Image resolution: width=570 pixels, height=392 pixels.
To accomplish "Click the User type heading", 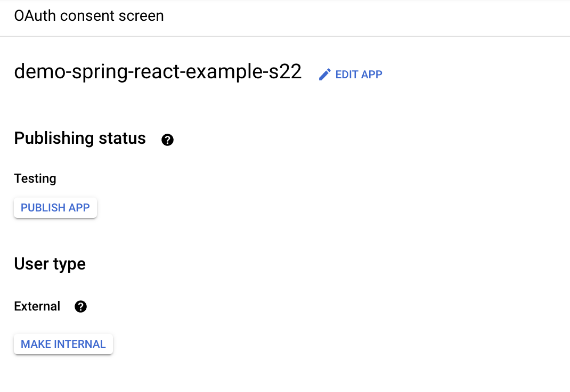I will 50,264.
